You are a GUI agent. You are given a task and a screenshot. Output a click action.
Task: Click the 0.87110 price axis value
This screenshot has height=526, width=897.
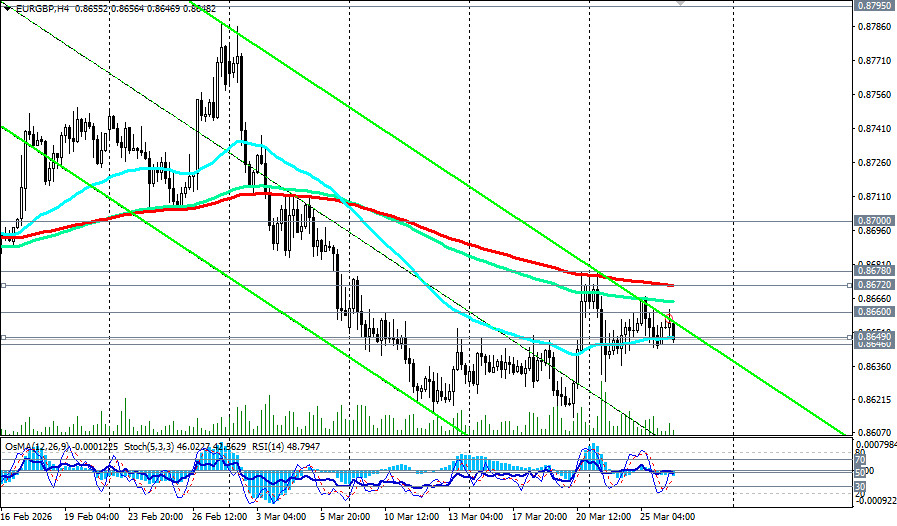pyautogui.click(x=874, y=196)
